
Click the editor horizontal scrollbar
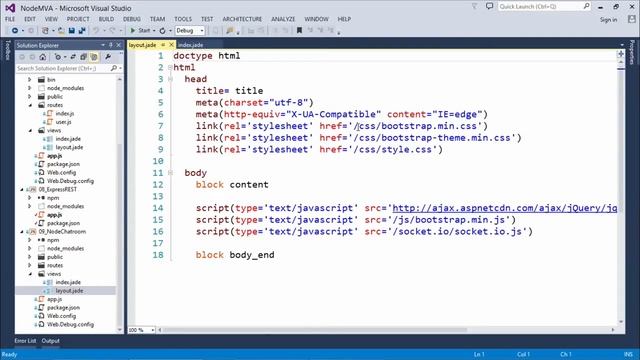[314, 330]
